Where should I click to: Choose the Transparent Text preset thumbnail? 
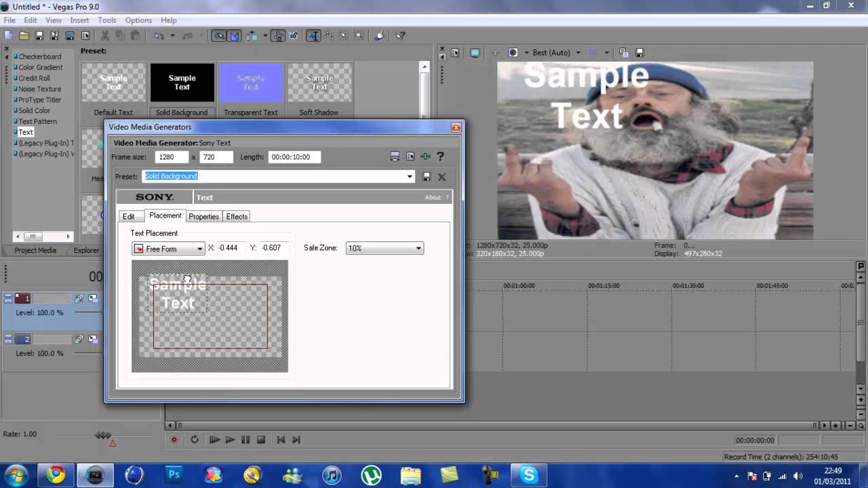[x=251, y=83]
